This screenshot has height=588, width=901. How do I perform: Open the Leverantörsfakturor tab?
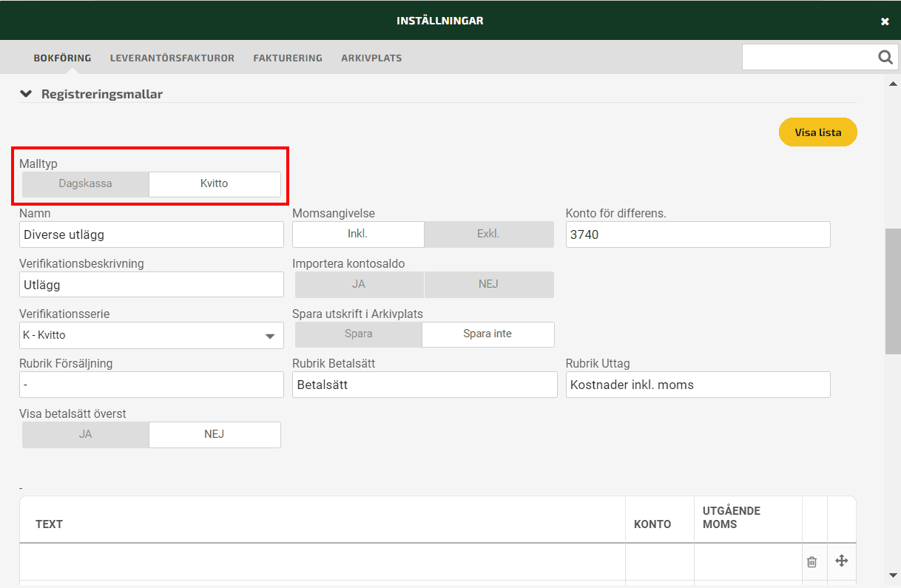172,58
